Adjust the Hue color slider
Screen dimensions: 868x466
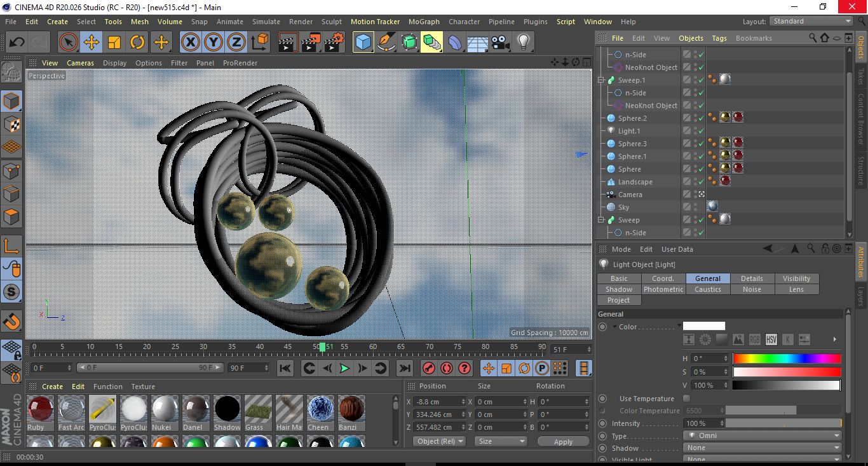(x=787, y=359)
